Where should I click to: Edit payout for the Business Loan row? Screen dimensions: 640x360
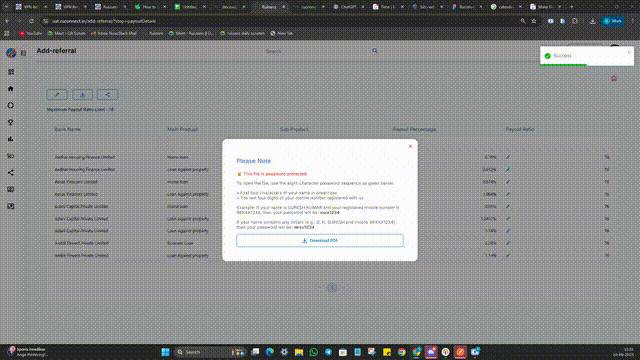(508, 243)
